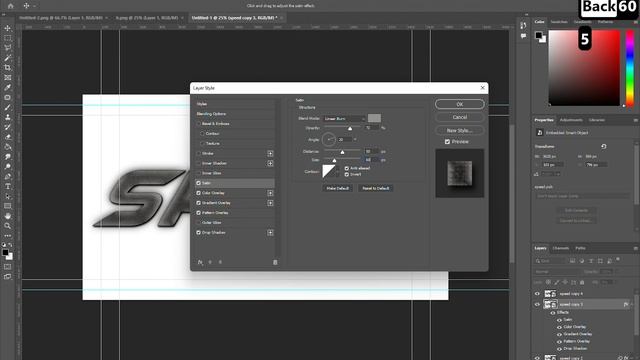Screen dimensions: 640x360
Task: Click the fx icon at bottom of Layer Style list
Action: [200, 262]
